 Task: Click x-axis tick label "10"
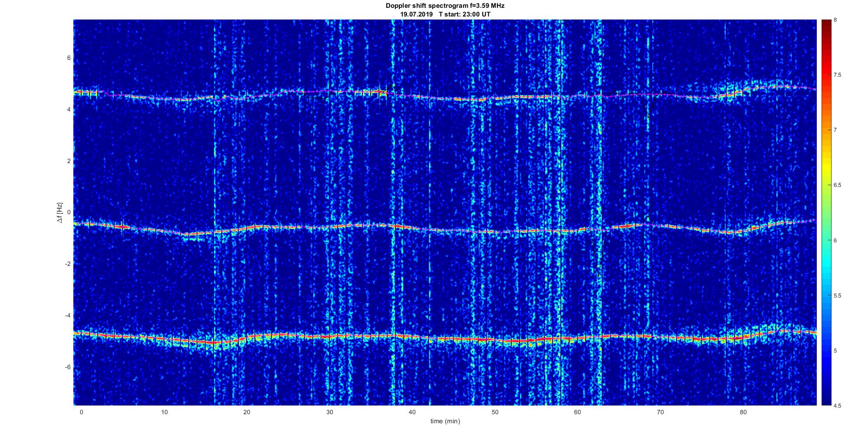[164, 412]
